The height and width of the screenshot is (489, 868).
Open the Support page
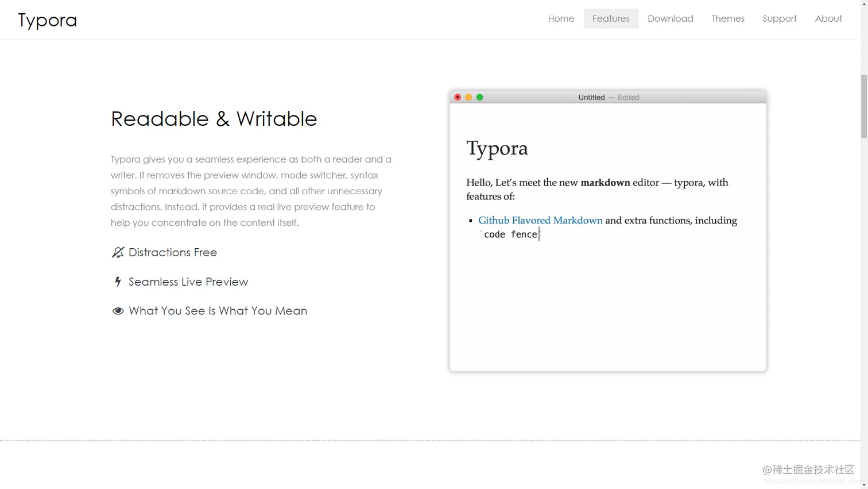click(779, 18)
